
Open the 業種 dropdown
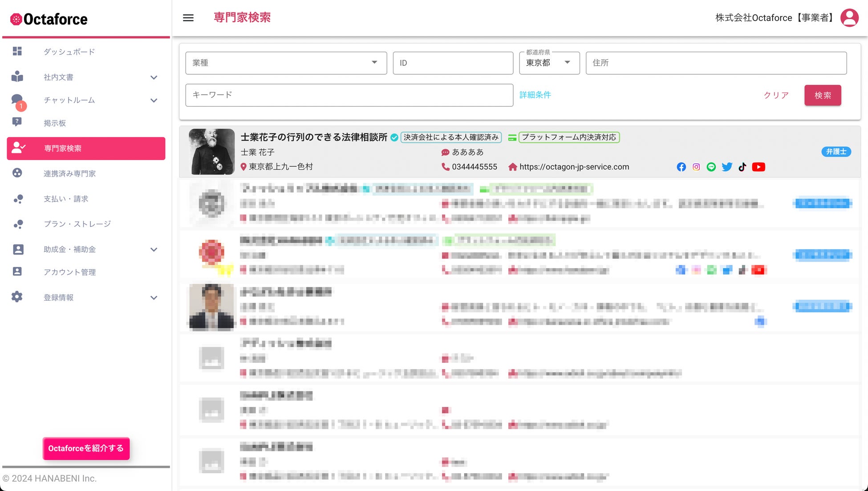286,63
